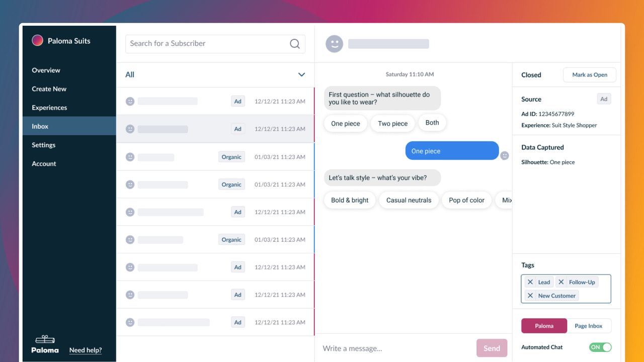The height and width of the screenshot is (362, 644).
Task: Select the Paloma inbox segment
Action: tap(544, 325)
